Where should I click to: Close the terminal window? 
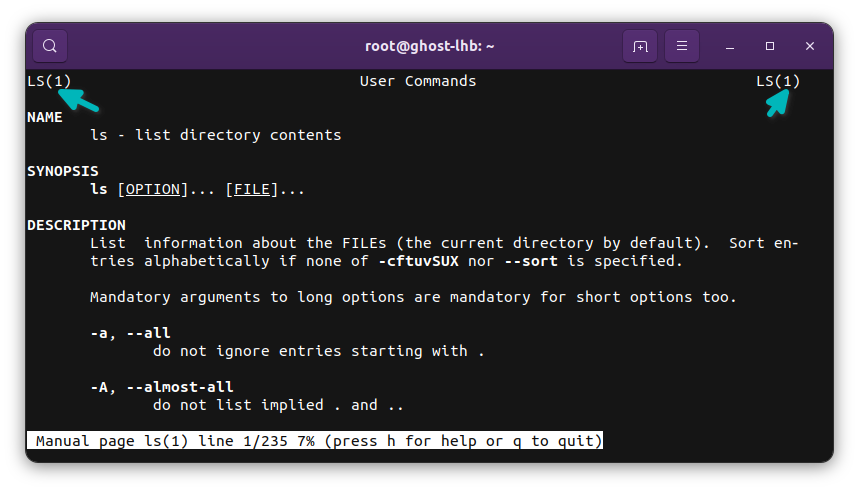[x=810, y=46]
